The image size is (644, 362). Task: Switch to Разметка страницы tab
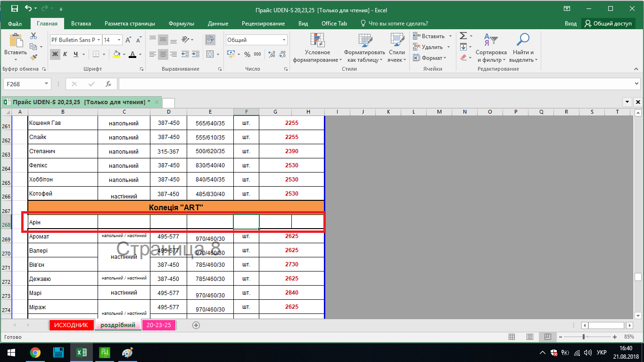point(130,24)
